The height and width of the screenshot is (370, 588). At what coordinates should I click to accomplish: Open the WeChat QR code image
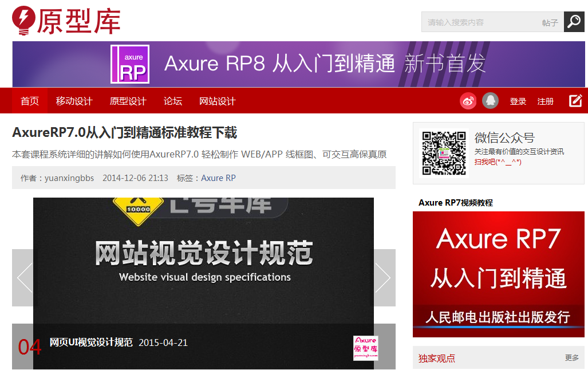tap(444, 153)
